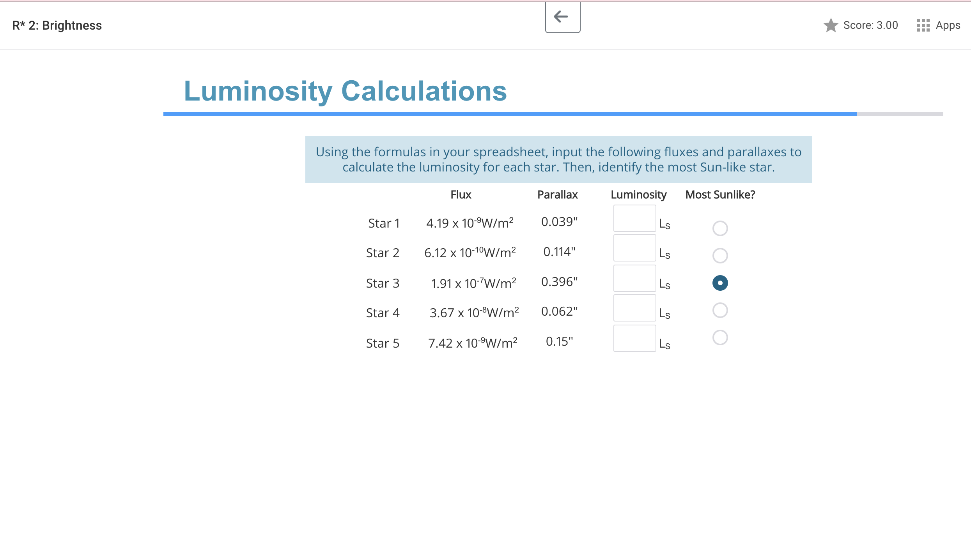Click the blue progress bar under the title

point(507,113)
